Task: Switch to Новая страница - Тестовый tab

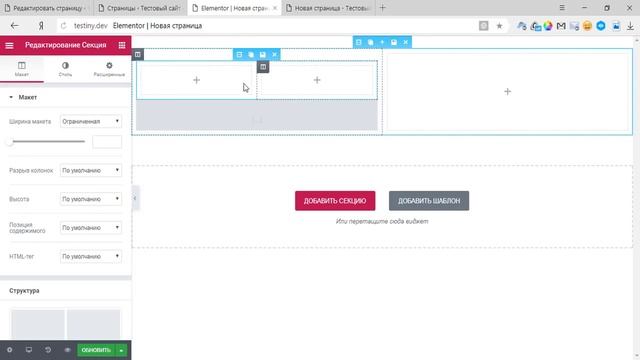Action: pos(329,8)
